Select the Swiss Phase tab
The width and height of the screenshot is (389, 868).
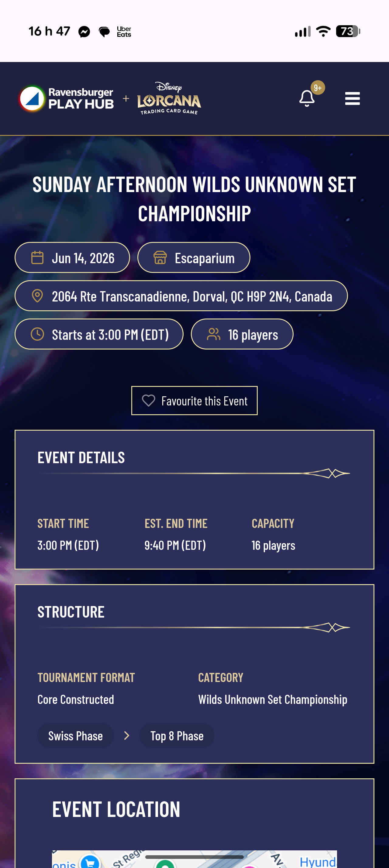pos(75,735)
